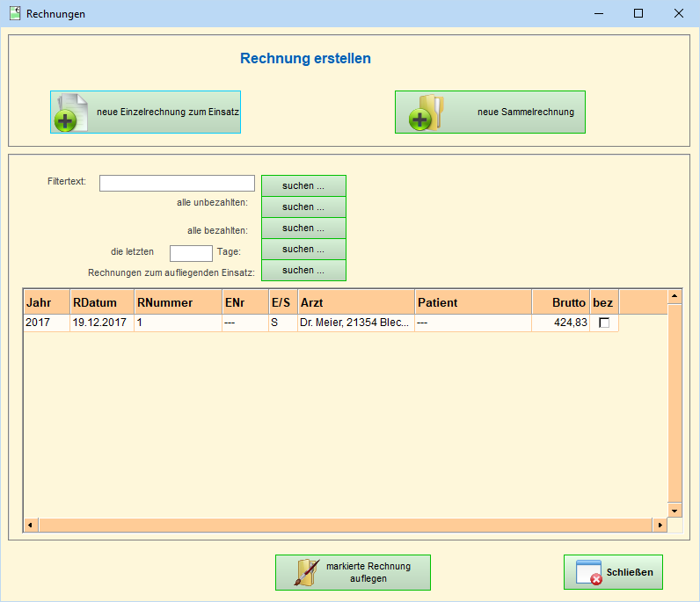Click the folder icon for neue Sammelrechnung

[x=426, y=112]
